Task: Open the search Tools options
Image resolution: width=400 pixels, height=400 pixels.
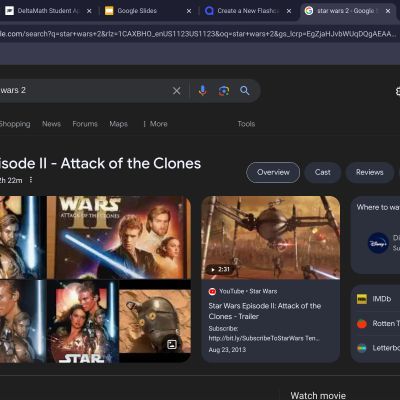Action: pos(246,124)
